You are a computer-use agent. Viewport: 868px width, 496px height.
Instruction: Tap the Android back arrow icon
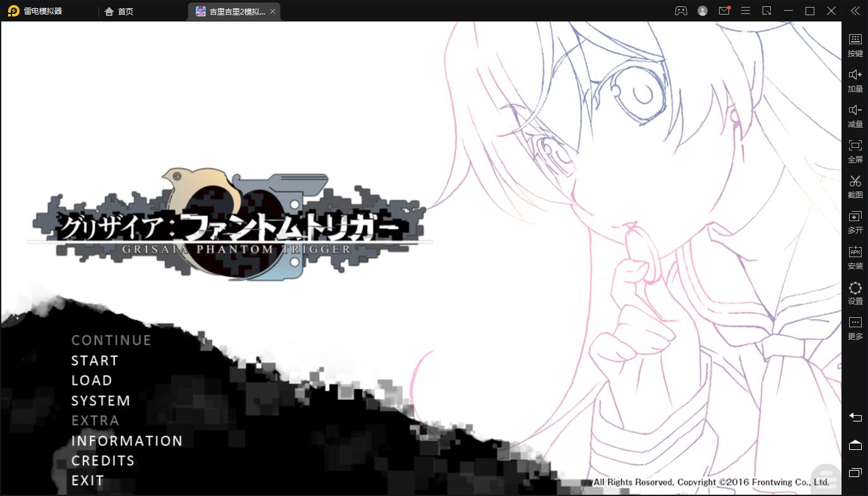pos(855,417)
